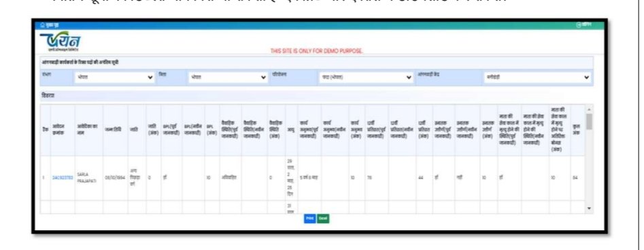644x250 pixels.
Task: Open application number link 240323783
Action: (x=63, y=178)
